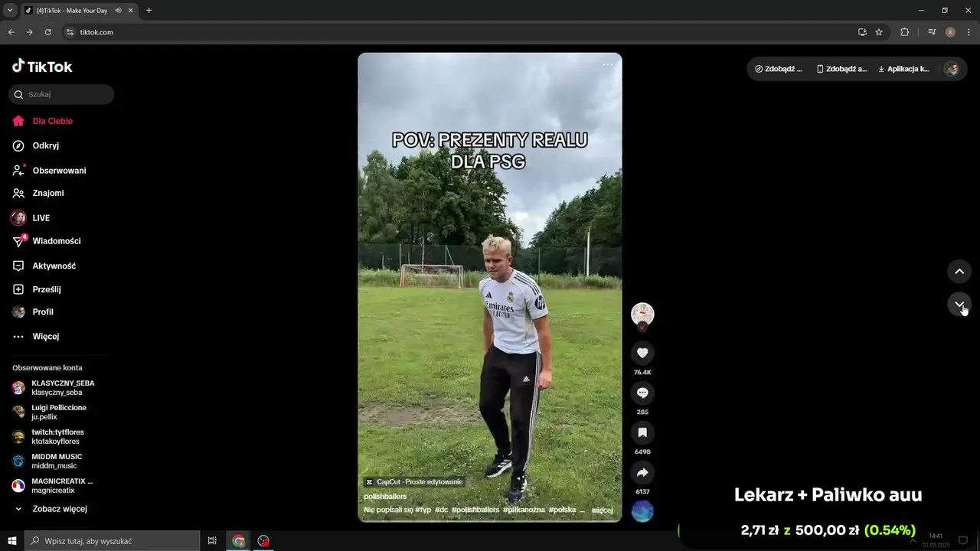
Task: Like the video with heart icon
Action: (642, 353)
